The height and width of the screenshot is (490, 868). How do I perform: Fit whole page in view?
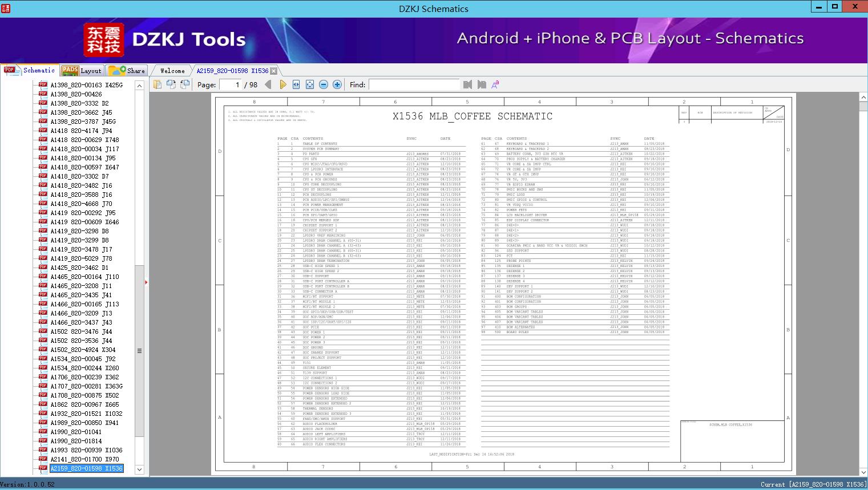tap(310, 84)
